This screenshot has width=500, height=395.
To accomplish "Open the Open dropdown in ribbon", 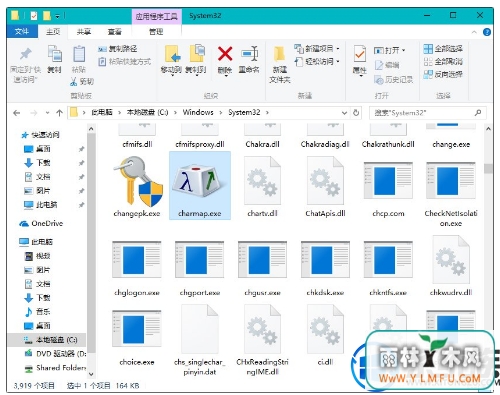I will (389, 50).
